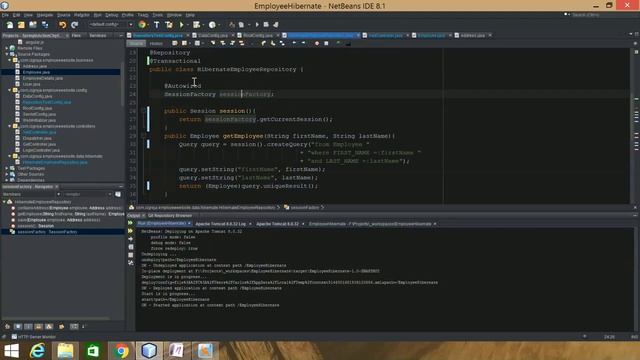Open File Explorer from the taskbar
The image size is (640, 360).
tap(65, 351)
